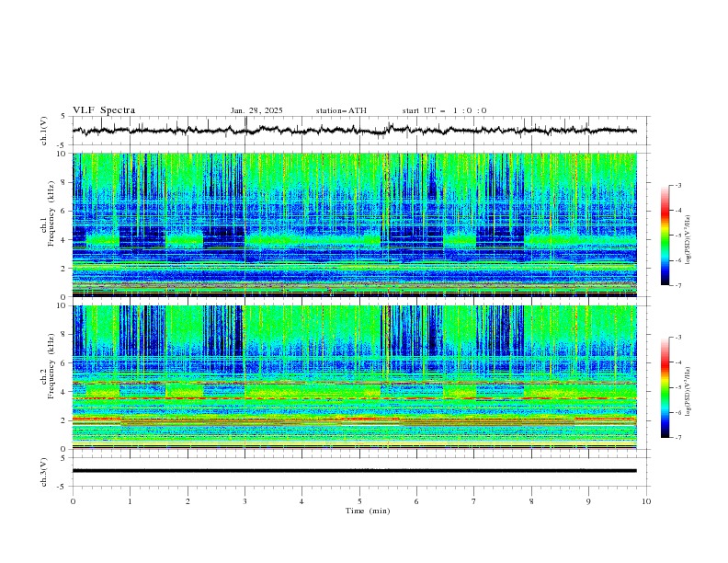Click time axis tick label "9"
728x563 pixels.
coord(588,501)
